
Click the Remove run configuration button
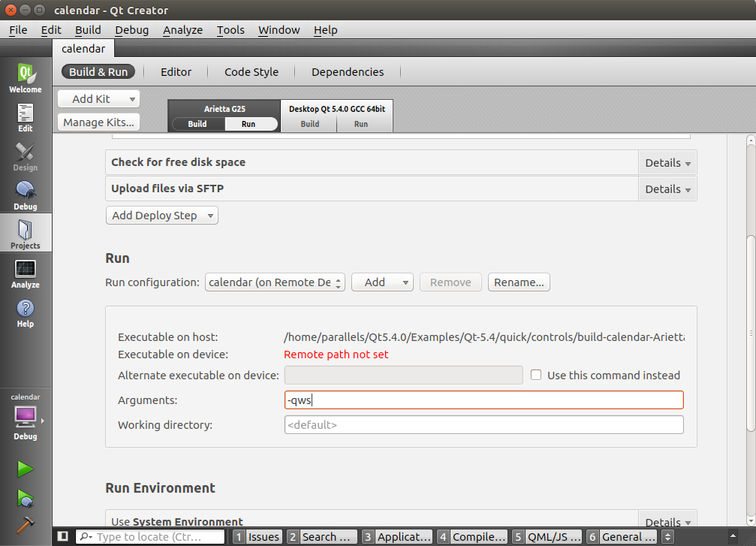coord(450,282)
